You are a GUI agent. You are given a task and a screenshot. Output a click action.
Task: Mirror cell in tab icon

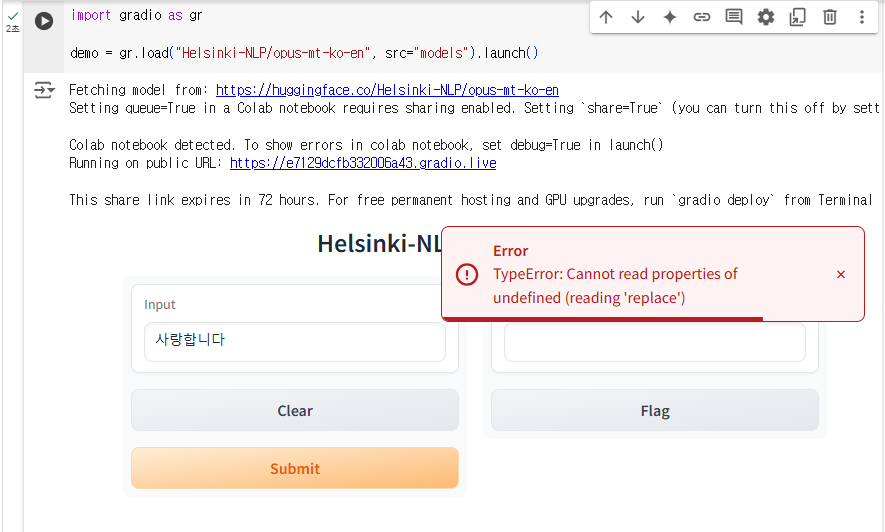798,17
